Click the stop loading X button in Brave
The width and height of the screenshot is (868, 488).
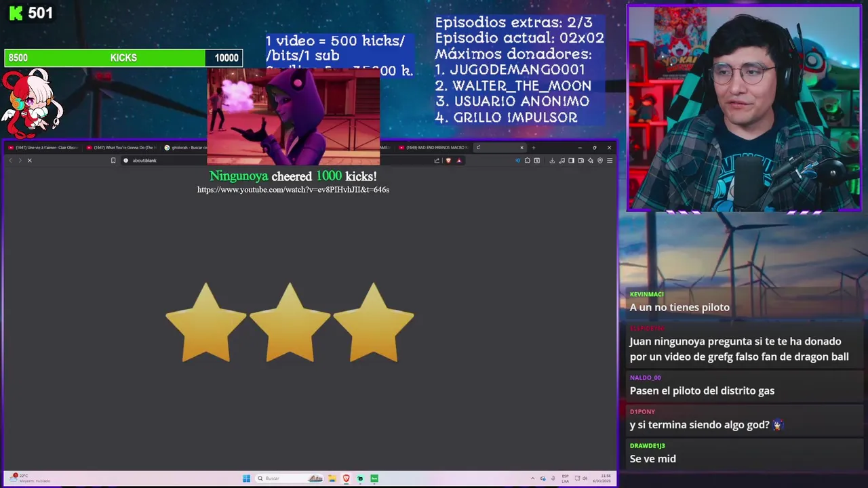[x=29, y=161]
